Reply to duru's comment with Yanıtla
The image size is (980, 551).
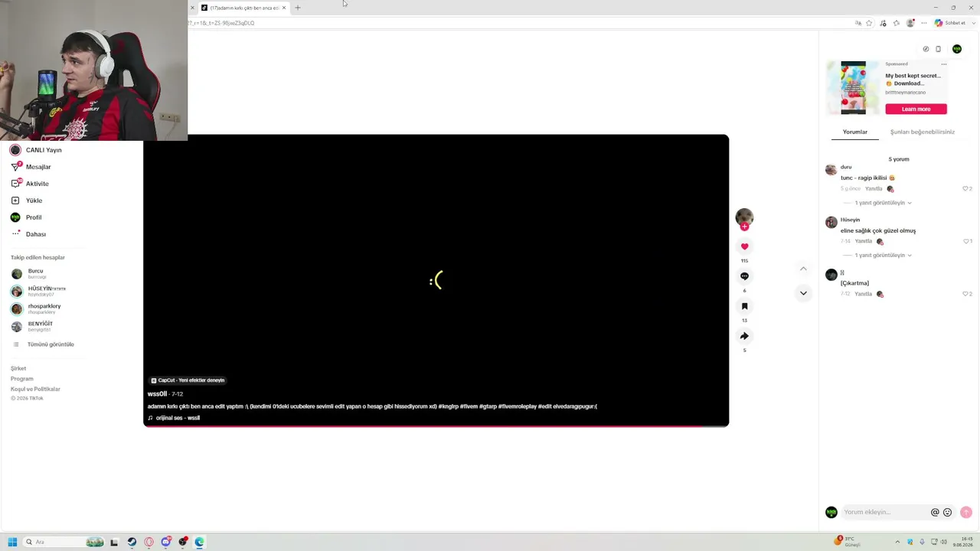[874, 189]
